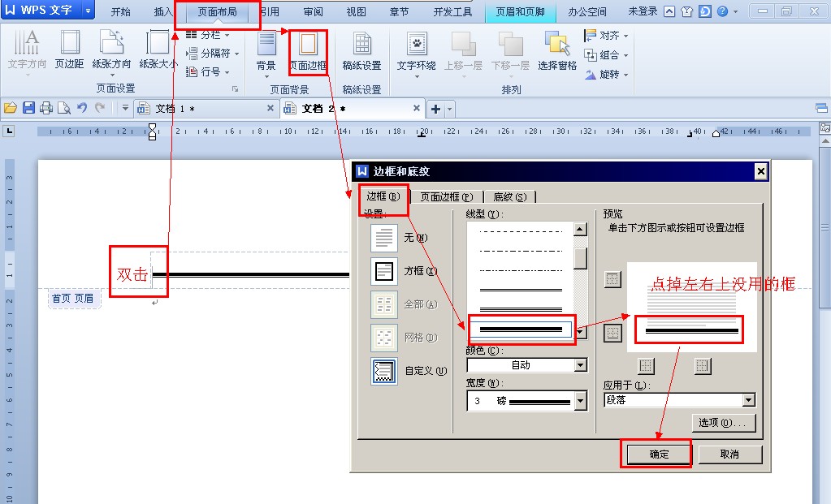This screenshot has height=504, width=831.
Task: Toggle the top border in the preview area
Action: (x=611, y=279)
